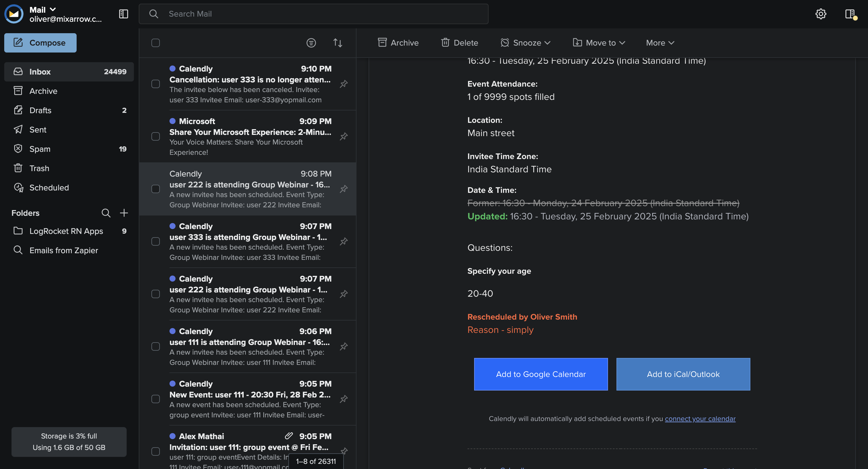Pin the New Event user 111 email
868x469 pixels.
(x=344, y=399)
